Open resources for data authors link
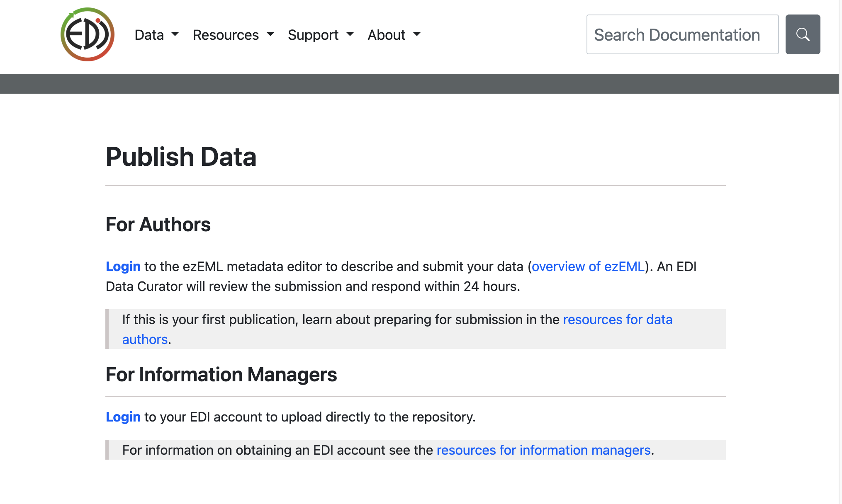The height and width of the screenshot is (504, 842). [x=618, y=320]
